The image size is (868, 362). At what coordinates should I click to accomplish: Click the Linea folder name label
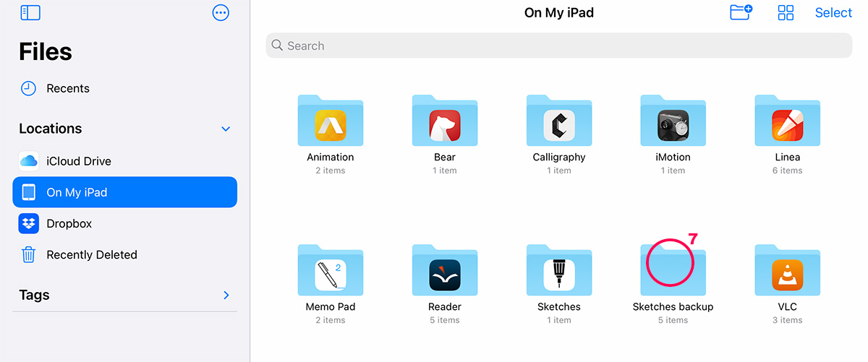788,157
